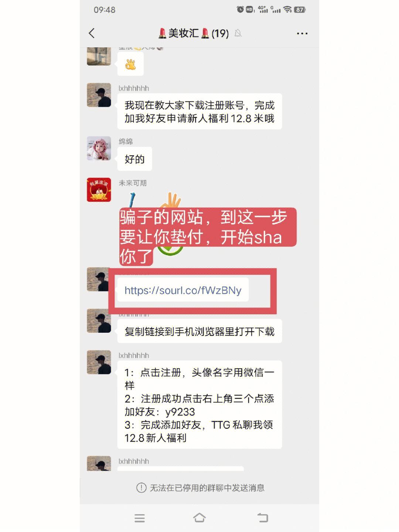Tap the red scam warning annotation text
Viewport: 399px width, 532px height.
pyautogui.click(x=207, y=237)
